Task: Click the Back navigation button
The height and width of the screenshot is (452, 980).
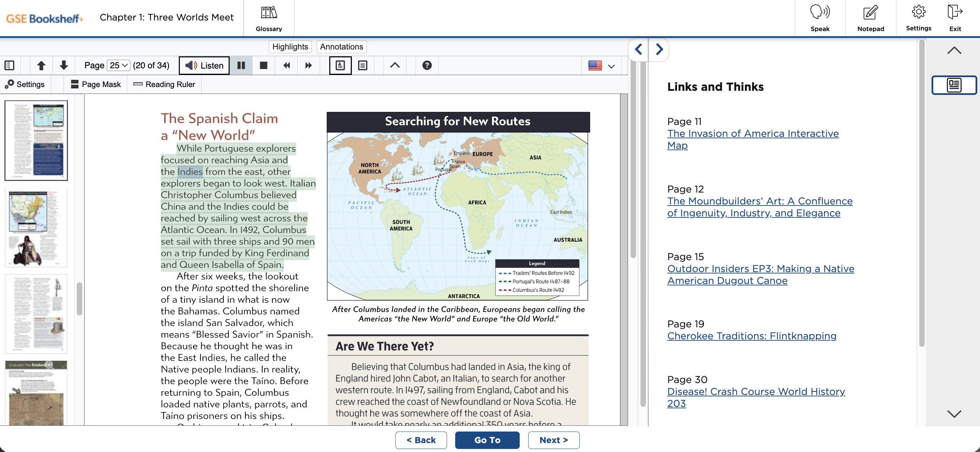Action: 421,440
